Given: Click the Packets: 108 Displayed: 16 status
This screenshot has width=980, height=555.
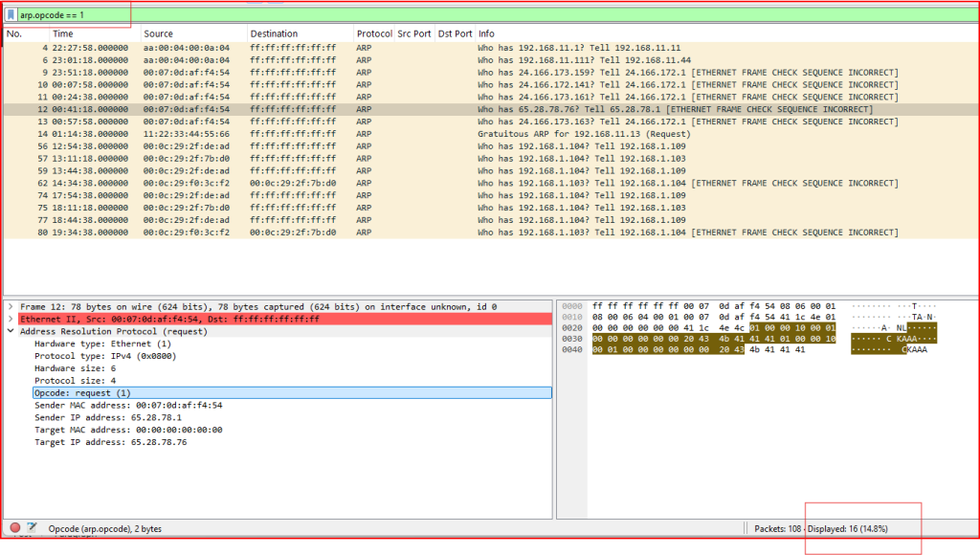Looking at the screenshot, I should pyautogui.click(x=820, y=529).
